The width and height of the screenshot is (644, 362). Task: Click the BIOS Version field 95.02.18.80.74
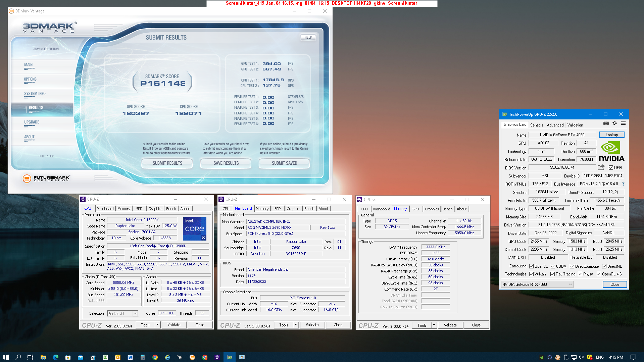tap(562, 167)
